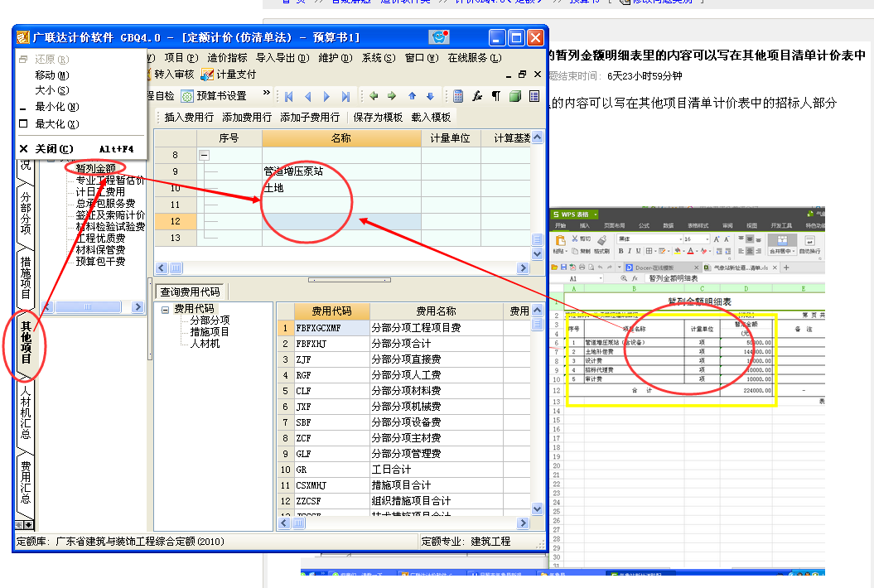874x588 pixels.
Task: Click the 保存为模板 button
Action: (378, 117)
